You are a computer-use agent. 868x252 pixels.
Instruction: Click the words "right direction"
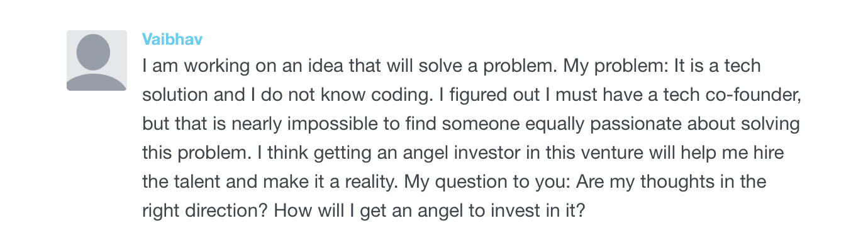click(201, 211)
